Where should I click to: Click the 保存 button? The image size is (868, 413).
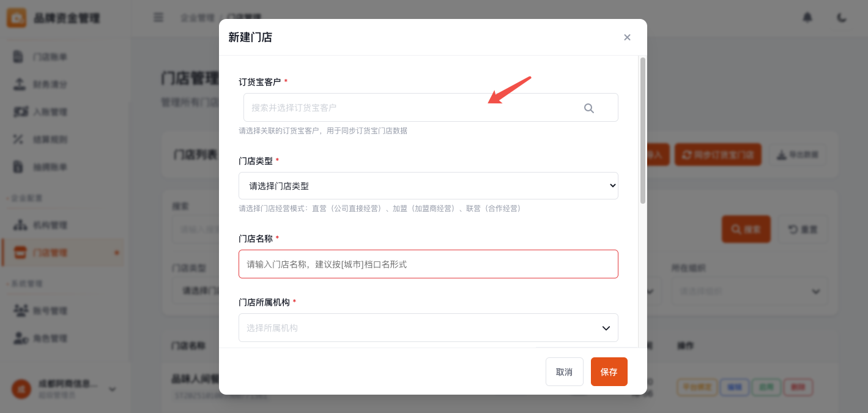click(x=609, y=372)
